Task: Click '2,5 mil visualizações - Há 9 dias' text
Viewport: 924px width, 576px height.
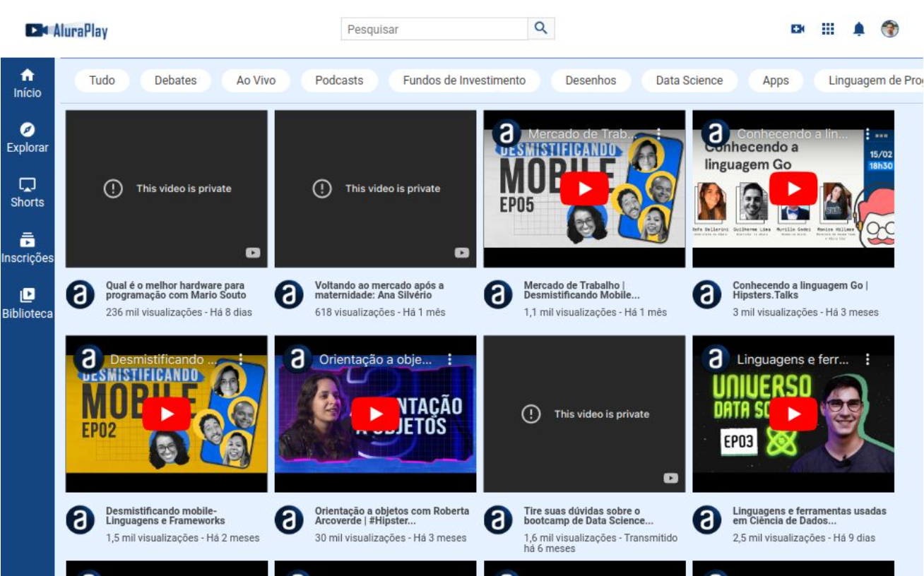Action: [x=804, y=538]
